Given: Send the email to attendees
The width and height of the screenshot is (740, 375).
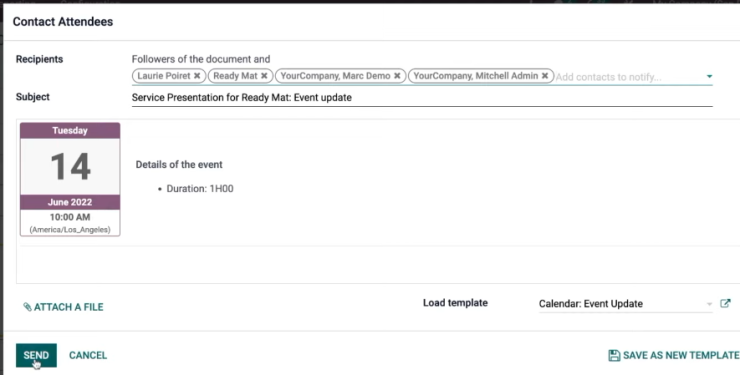Looking at the screenshot, I should pos(36,355).
